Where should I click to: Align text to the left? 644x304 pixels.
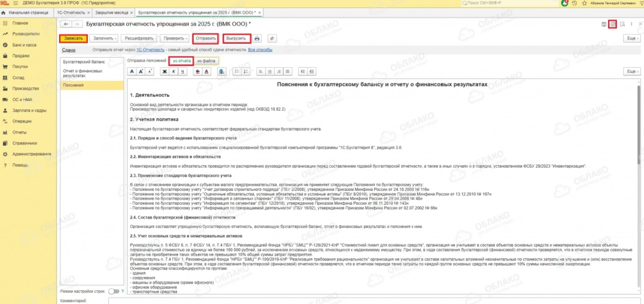261,71
